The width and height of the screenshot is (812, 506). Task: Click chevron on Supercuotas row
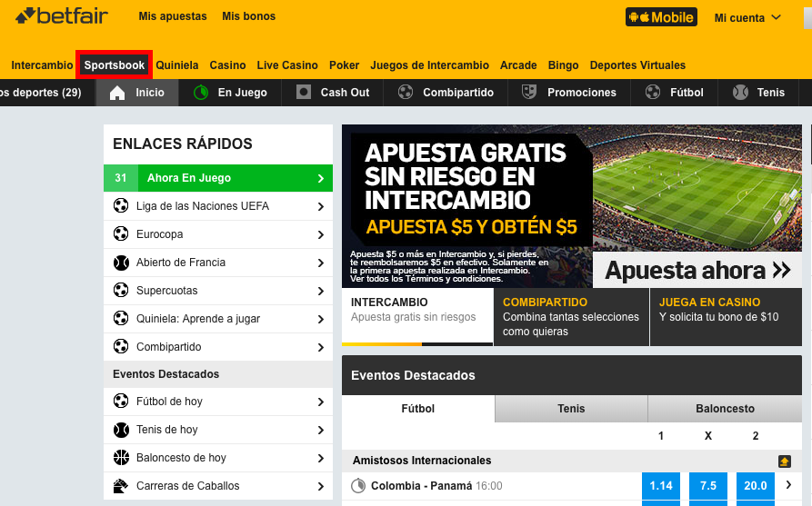[x=321, y=291]
